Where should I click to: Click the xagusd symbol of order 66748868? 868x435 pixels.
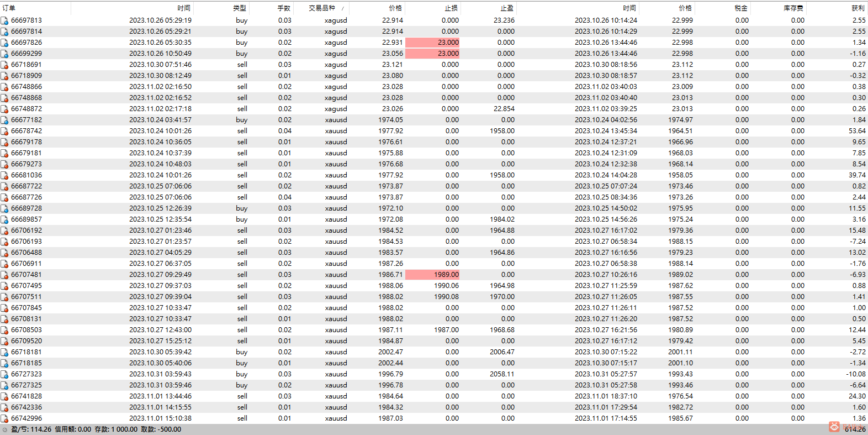coord(336,98)
